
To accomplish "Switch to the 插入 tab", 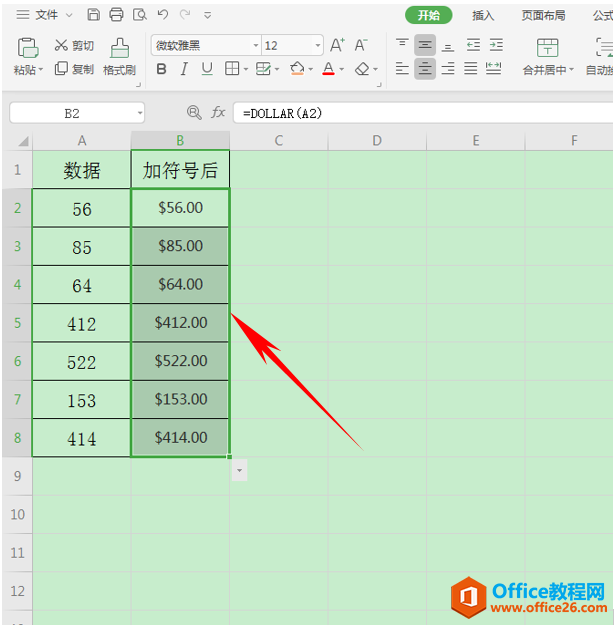I will coord(483,15).
